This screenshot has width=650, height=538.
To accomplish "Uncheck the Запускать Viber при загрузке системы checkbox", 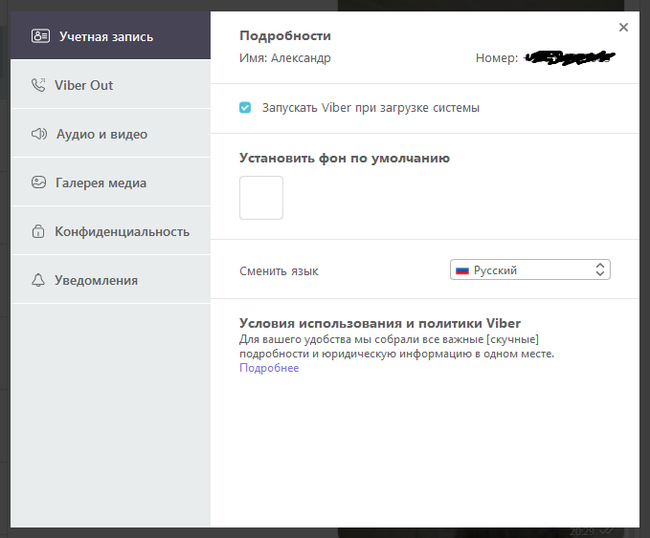I will 245,107.
